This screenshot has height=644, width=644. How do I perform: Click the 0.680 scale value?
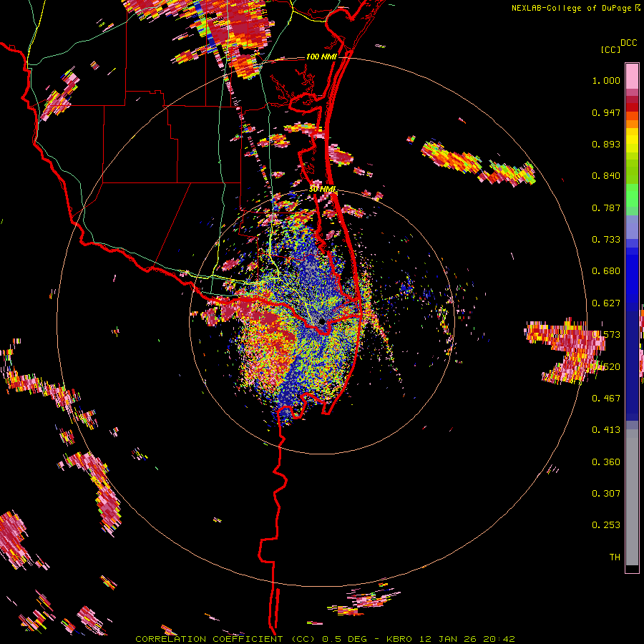[x=606, y=271]
